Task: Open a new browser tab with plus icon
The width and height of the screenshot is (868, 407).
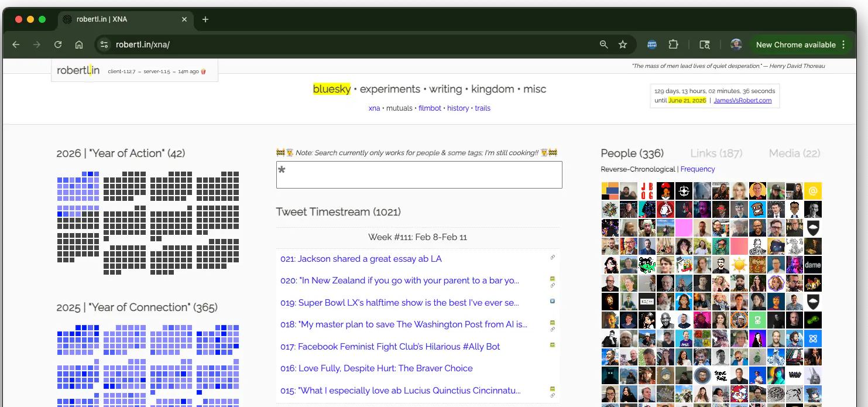Action: pos(205,19)
